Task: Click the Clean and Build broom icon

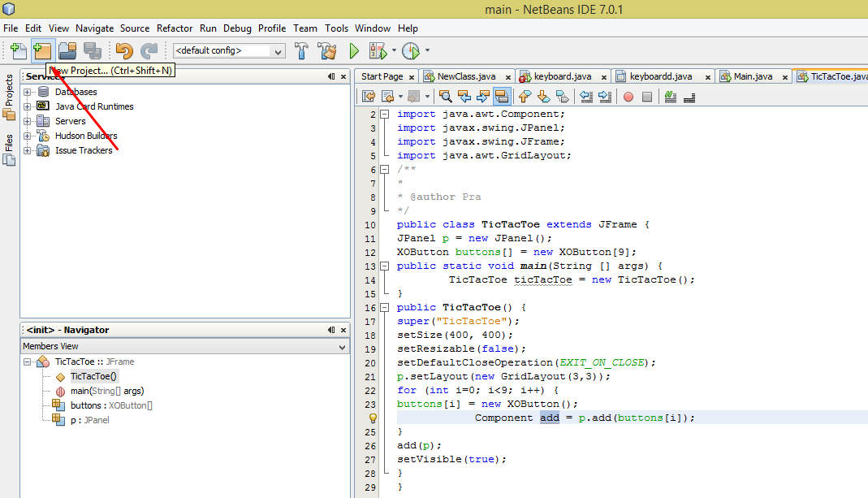Action: [327, 50]
